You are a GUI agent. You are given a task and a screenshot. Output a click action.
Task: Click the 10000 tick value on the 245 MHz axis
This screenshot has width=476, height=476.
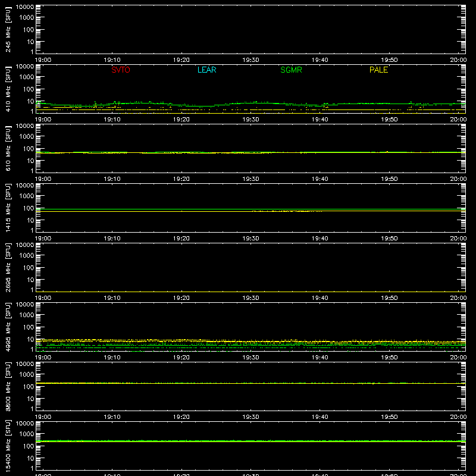pyautogui.click(x=25, y=7)
